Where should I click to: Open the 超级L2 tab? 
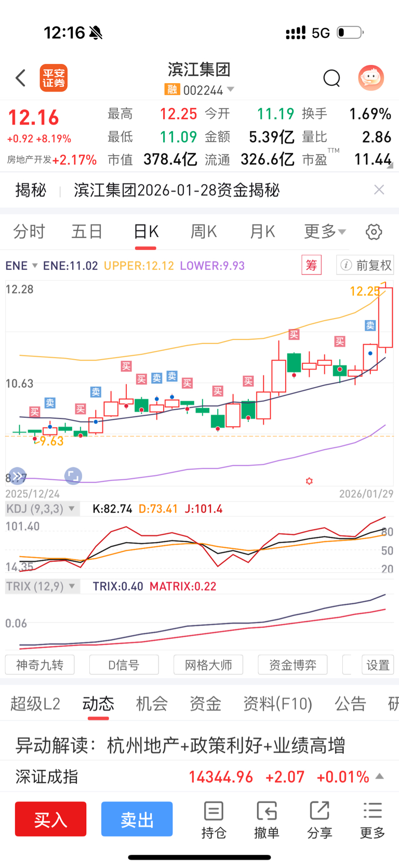tap(35, 704)
